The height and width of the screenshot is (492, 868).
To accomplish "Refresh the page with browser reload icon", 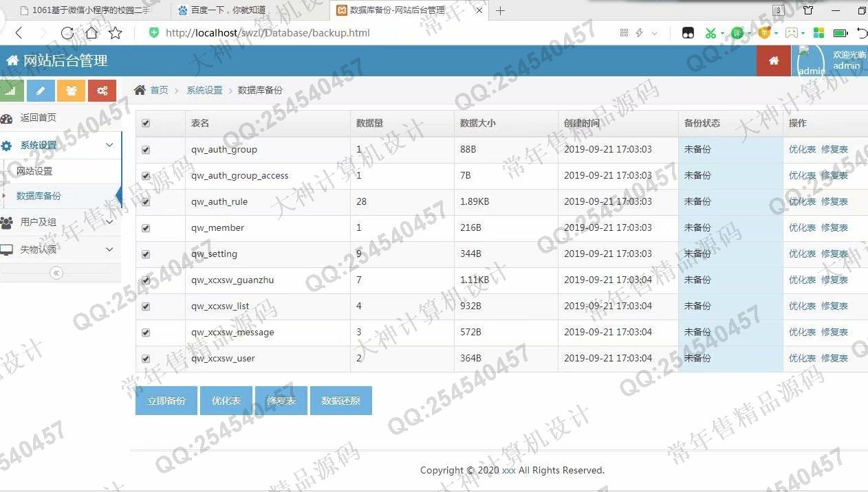I will [x=67, y=33].
